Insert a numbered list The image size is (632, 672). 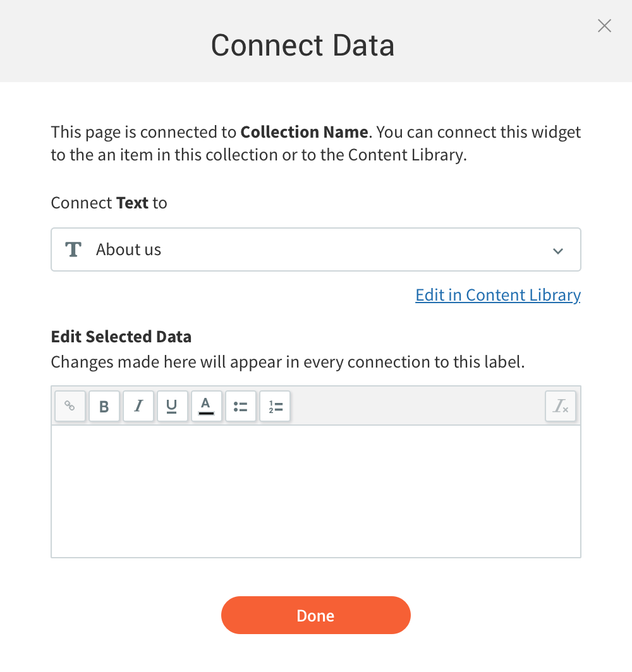click(275, 406)
